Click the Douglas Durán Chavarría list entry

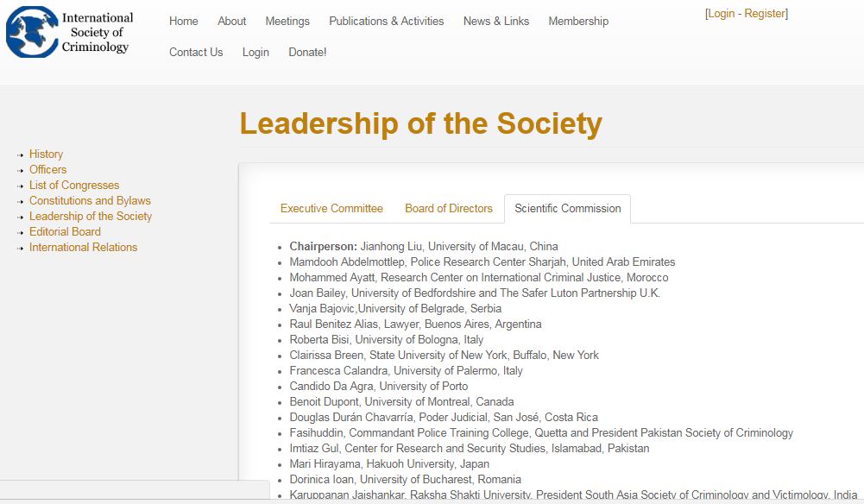point(444,417)
